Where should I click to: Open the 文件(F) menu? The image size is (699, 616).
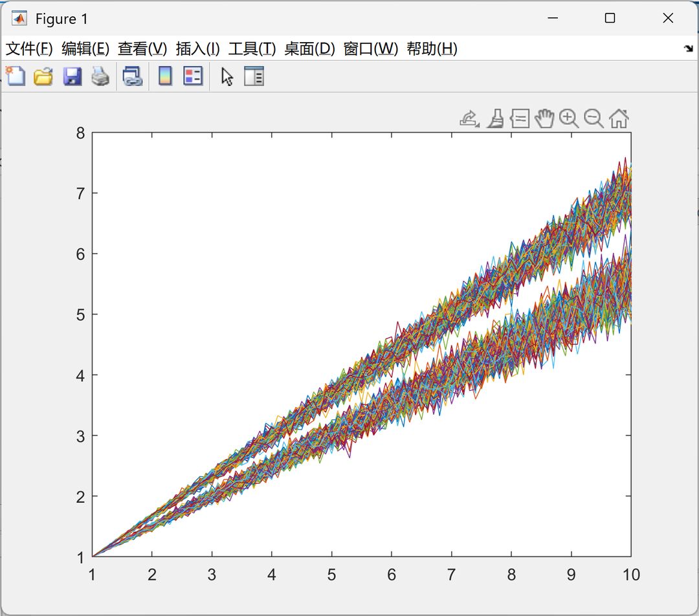click(x=29, y=49)
